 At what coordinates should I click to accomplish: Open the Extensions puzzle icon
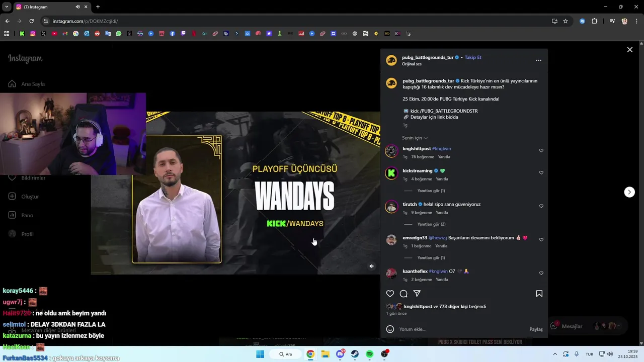coord(594,21)
